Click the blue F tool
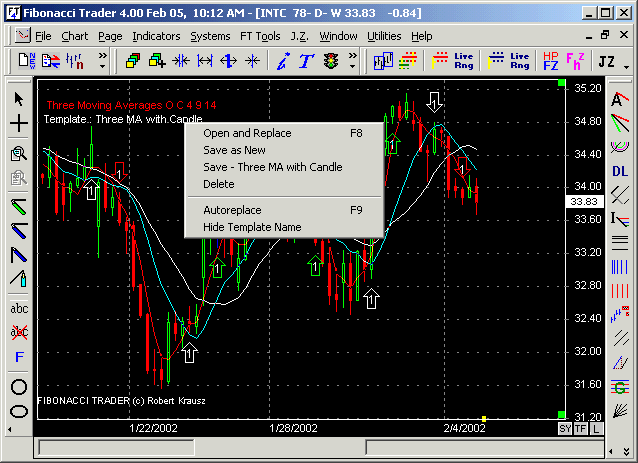The width and height of the screenshot is (638, 463). tap(19, 357)
